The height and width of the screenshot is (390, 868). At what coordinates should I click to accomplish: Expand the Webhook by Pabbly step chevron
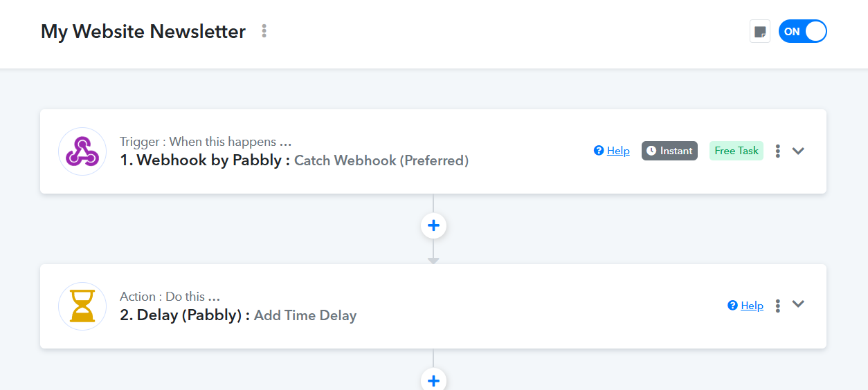(x=798, y=151)
